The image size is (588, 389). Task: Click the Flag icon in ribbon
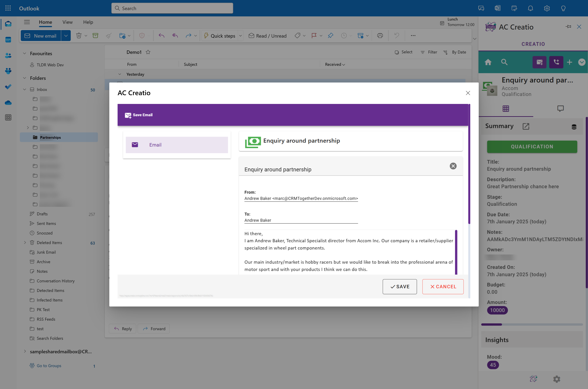pos(314,36)
